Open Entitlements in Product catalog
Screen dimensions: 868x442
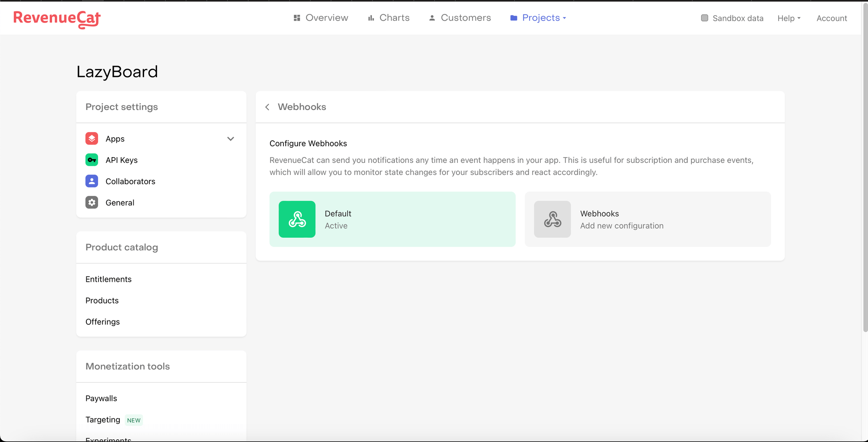[x=108, y=279]
